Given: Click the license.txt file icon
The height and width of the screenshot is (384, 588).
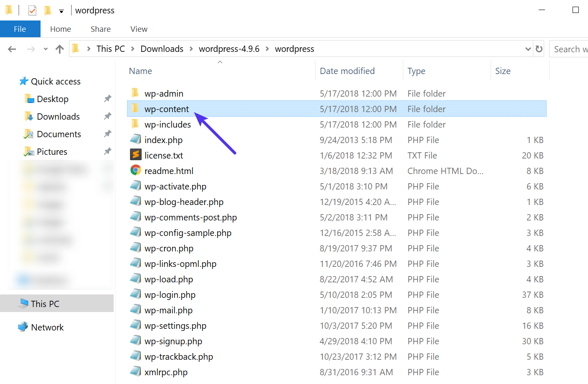Looking at the screenshot, I should click(x=135, y=155).
